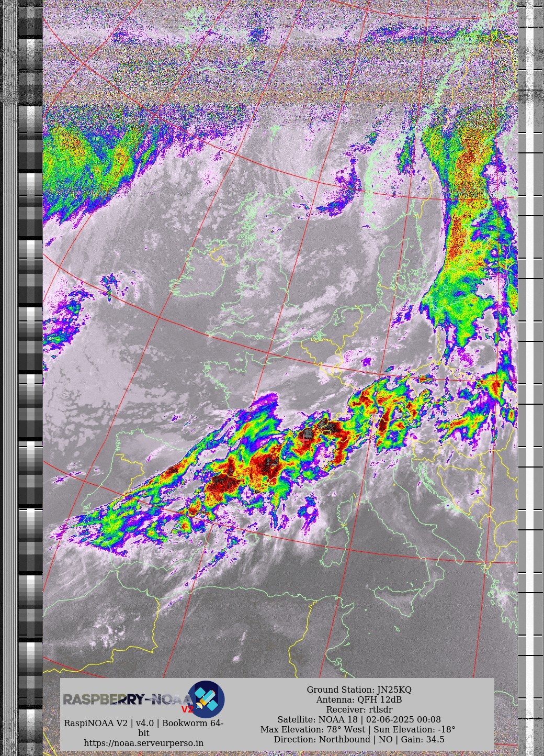Select the 'Antenna: QFH 12dB' line
544x756 pixels.
[x=359, y=699]
